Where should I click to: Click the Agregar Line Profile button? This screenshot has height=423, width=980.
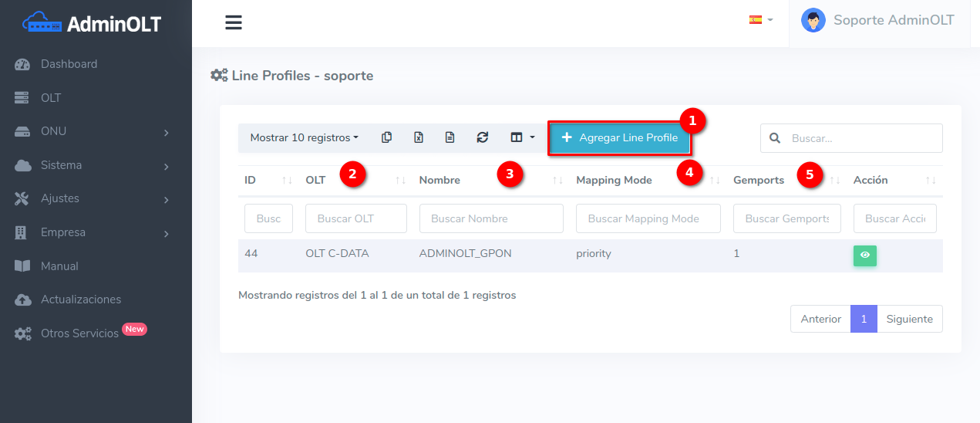619,137
